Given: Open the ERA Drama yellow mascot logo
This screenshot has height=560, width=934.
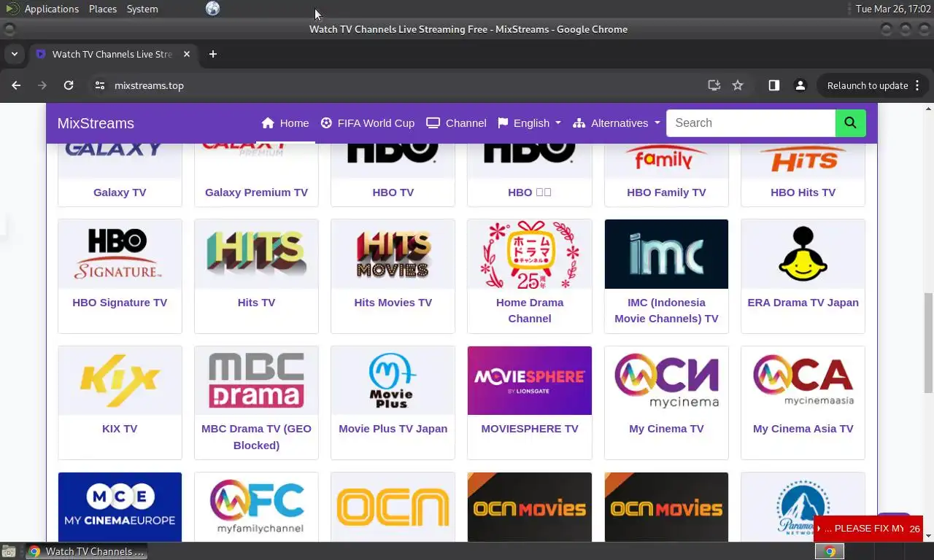Looking at the screenshot, I should 803,254.
